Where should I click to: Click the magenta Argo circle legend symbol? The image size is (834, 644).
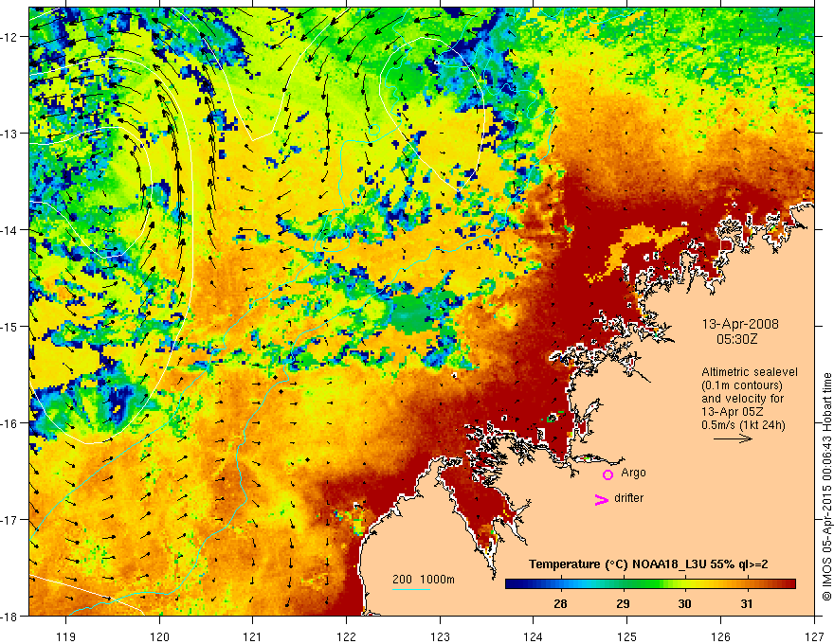pyautogui.click(x=607, y=474)
